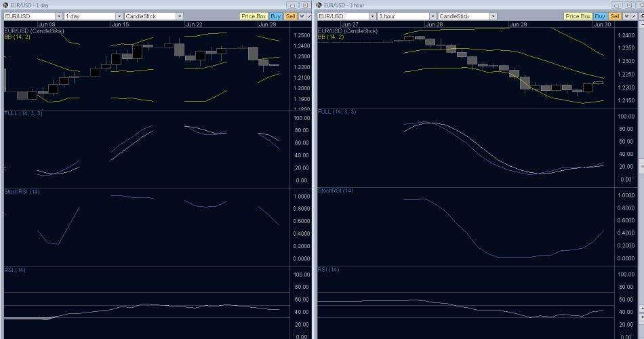Click the RSI (14) label in the 1 day chart
644x339 pixels.
[15, 270]
